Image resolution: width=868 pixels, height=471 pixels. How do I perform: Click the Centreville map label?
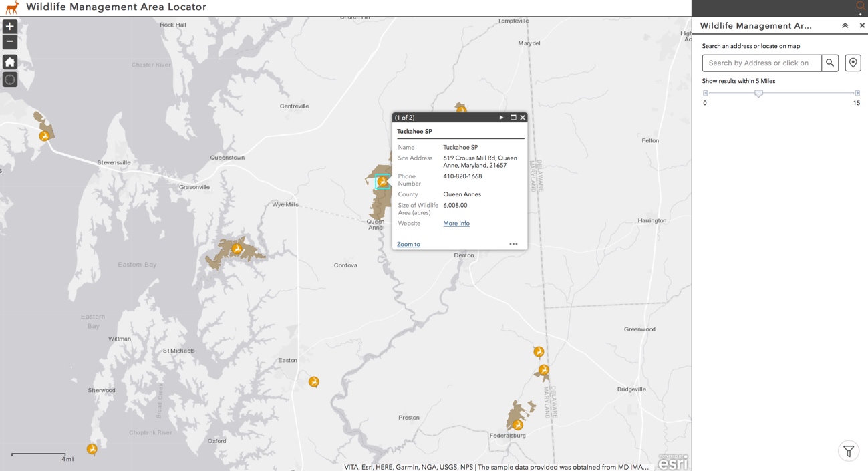[294, 106]
